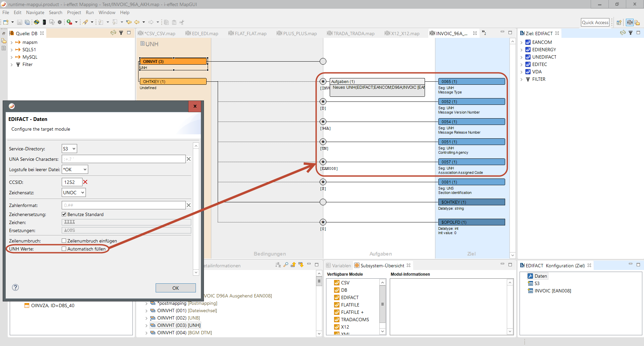Expand the EANCOM tree node
The image size is (644, 346).
pyautogui.click(x=522, y=43)
